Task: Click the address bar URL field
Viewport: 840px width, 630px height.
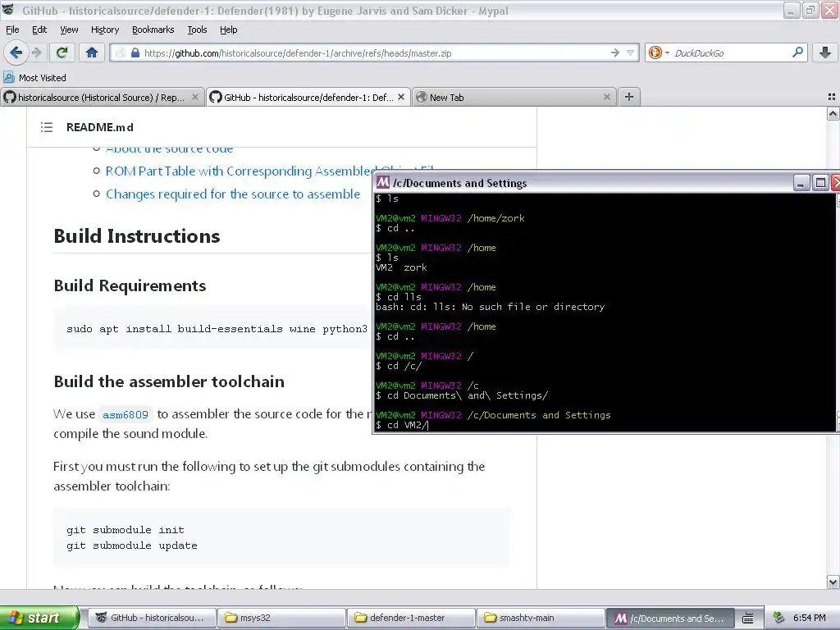Action: (373, 52)
